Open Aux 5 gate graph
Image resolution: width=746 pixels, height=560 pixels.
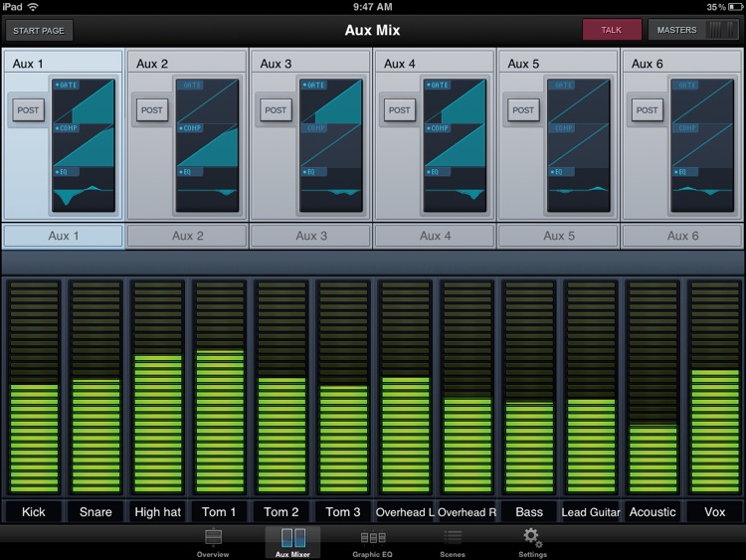579,101
